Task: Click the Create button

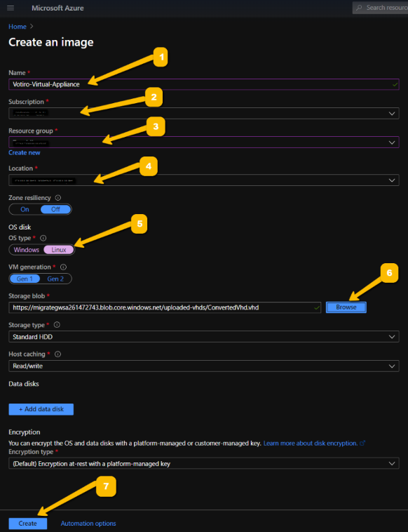Action: [27, 523]
